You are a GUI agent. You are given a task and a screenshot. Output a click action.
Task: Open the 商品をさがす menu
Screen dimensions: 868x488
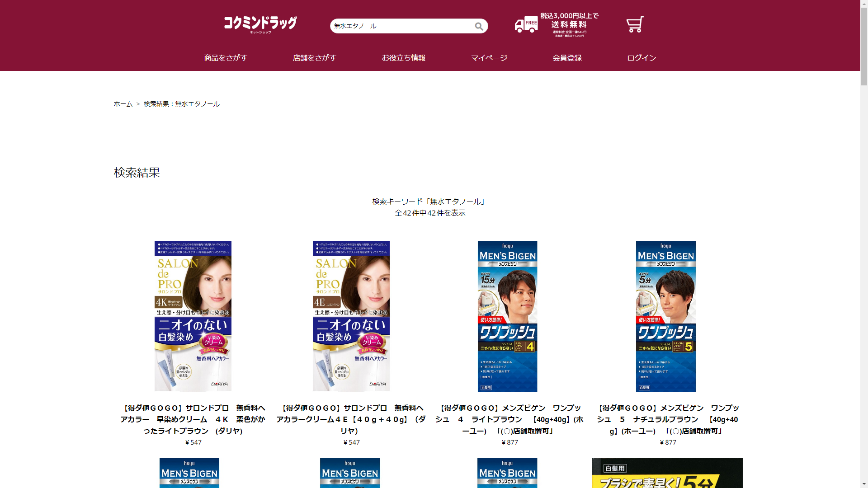point(226,58)
